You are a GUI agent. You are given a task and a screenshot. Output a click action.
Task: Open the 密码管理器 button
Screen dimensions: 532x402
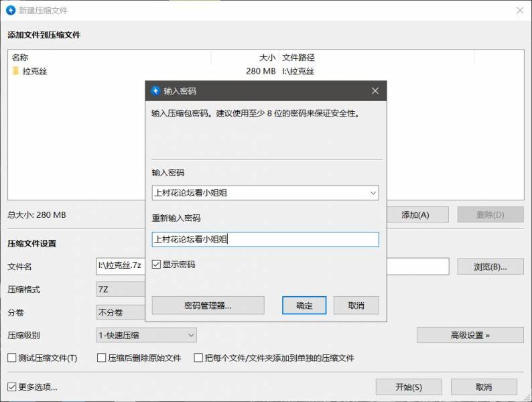click(x=208, y=306)
